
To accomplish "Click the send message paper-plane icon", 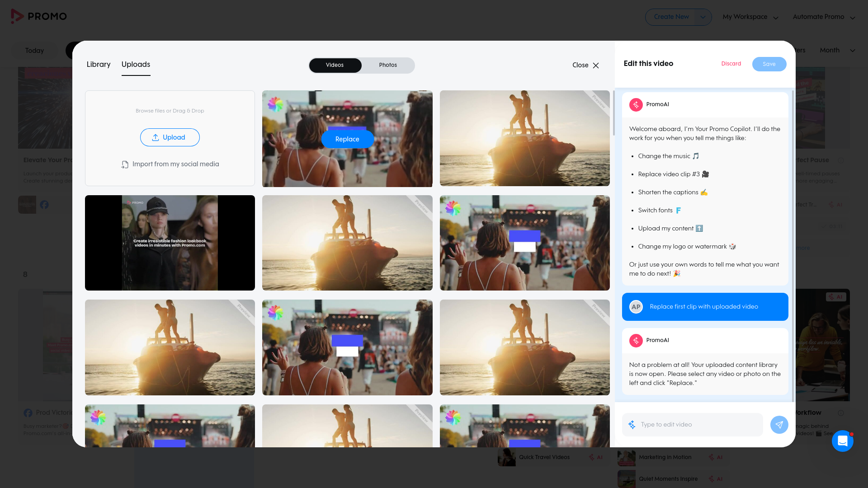I will (779, 425).
